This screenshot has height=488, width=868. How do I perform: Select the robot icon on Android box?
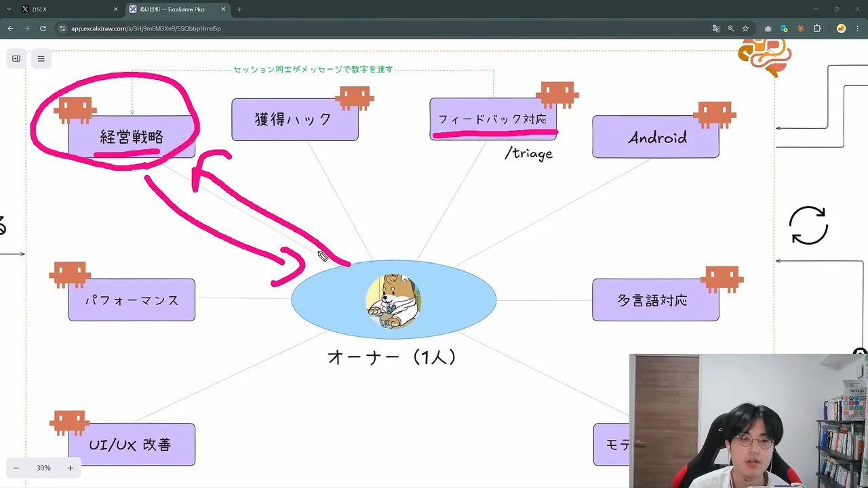click(x=715, y=115)
